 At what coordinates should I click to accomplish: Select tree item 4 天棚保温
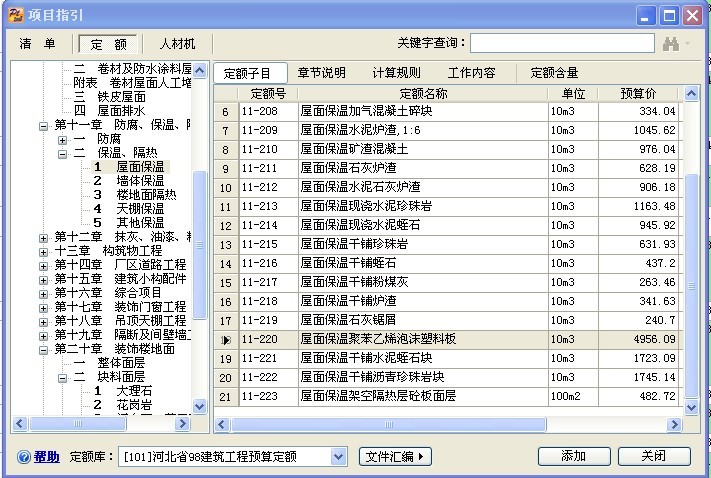click(x=129, y=209)
